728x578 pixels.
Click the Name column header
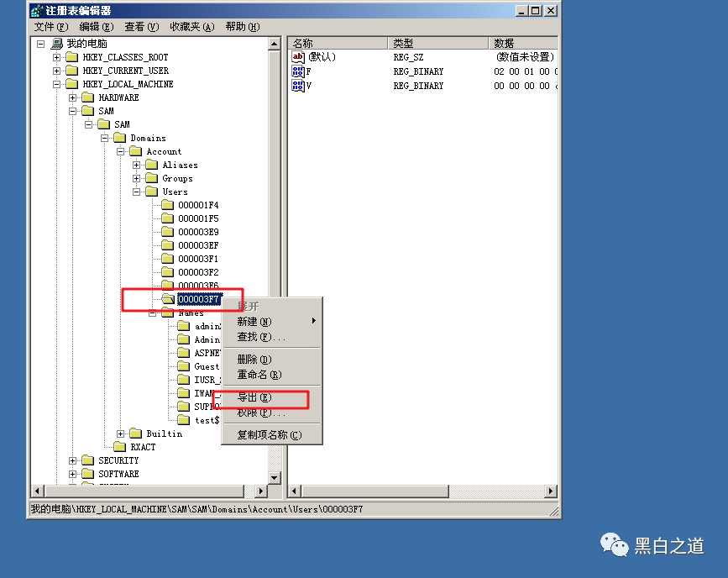338,43
